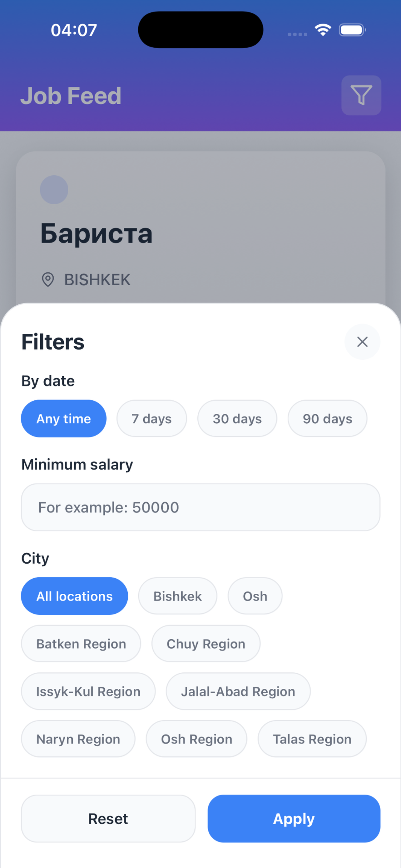Pick the Osh city chip
This screenshot has height=868, width=401.
(255, 596)
